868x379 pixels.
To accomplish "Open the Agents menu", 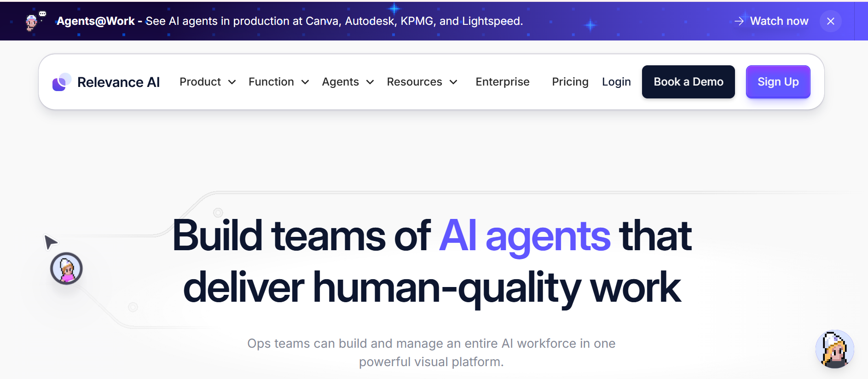I will click(x=348, y=82).
